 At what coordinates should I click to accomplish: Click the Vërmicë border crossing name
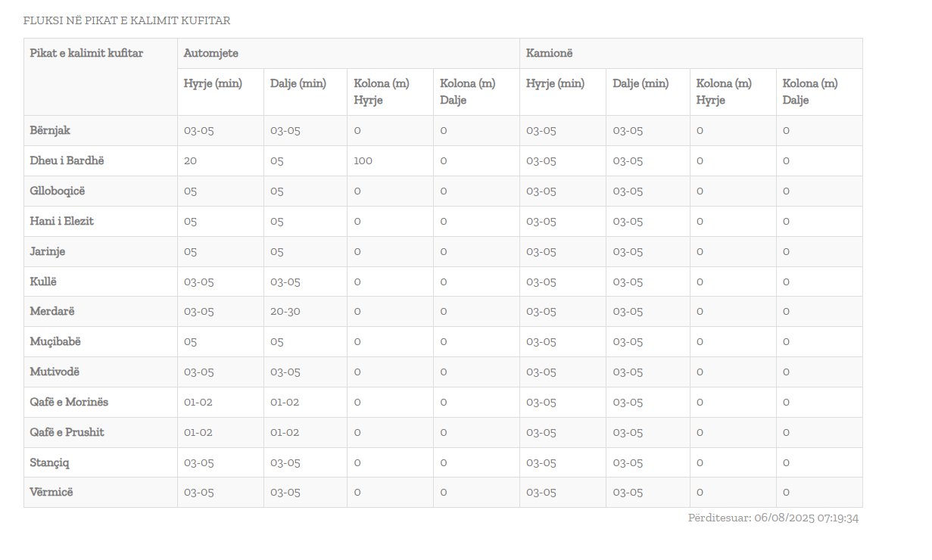coord(51,492)
